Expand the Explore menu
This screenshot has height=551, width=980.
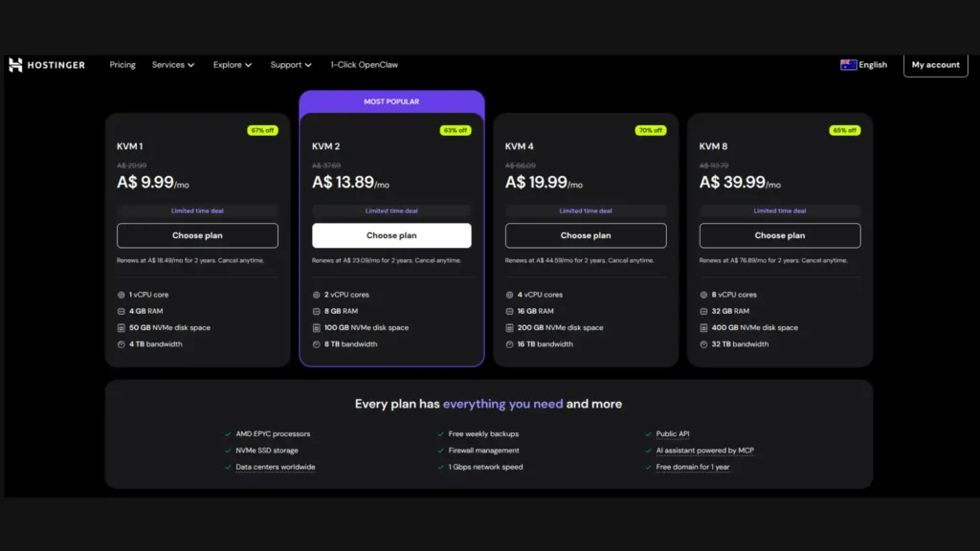(233, 65)
